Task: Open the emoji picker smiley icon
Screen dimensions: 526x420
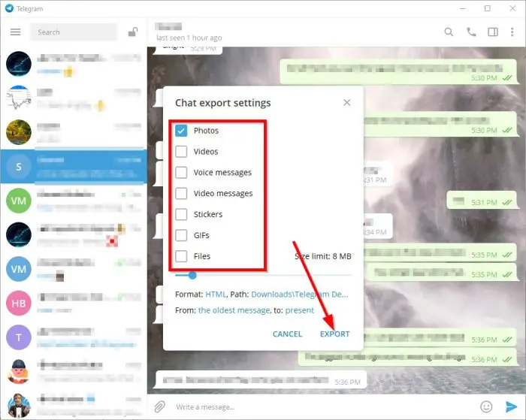Action: 486,406
